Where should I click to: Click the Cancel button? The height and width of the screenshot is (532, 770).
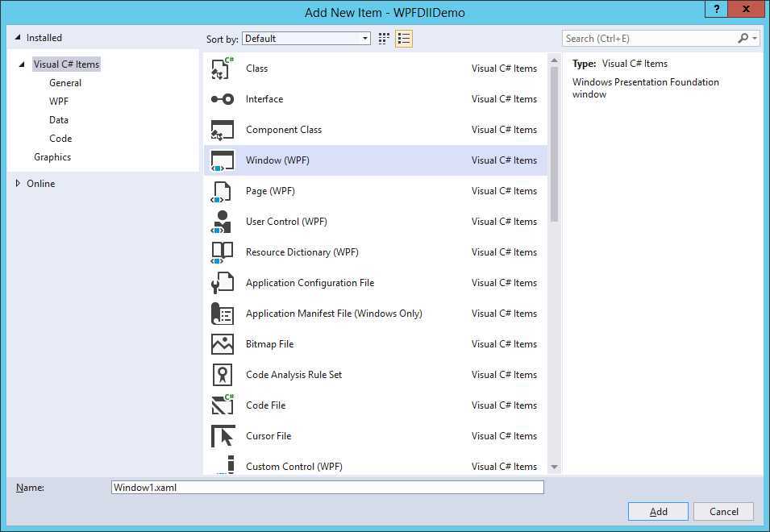tap(724, 511)
